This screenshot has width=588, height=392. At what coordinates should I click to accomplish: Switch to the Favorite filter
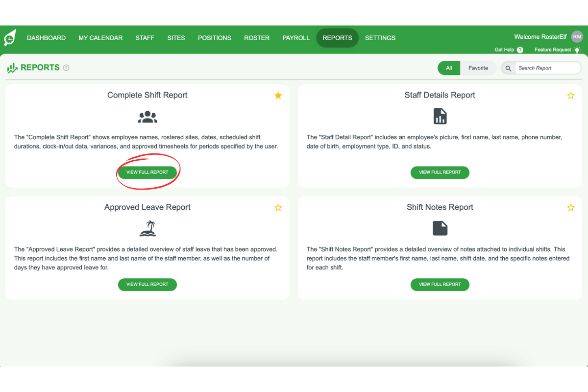click(x=478, y=68)
